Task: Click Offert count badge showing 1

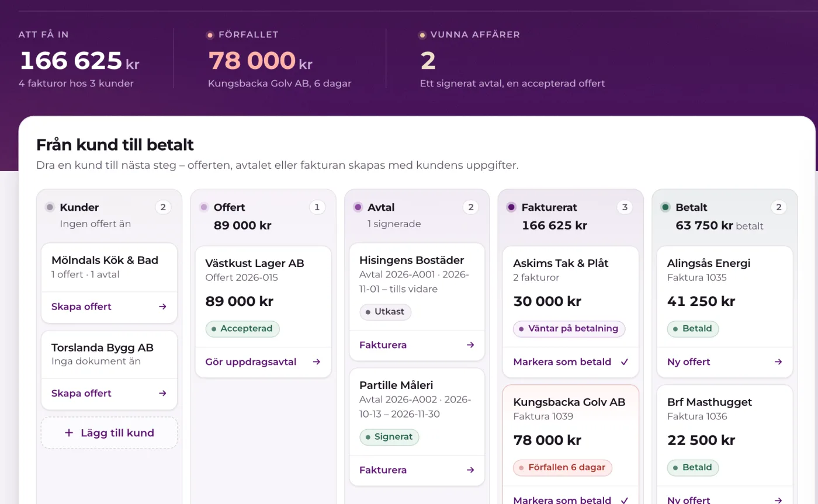Action: point(317,207)
